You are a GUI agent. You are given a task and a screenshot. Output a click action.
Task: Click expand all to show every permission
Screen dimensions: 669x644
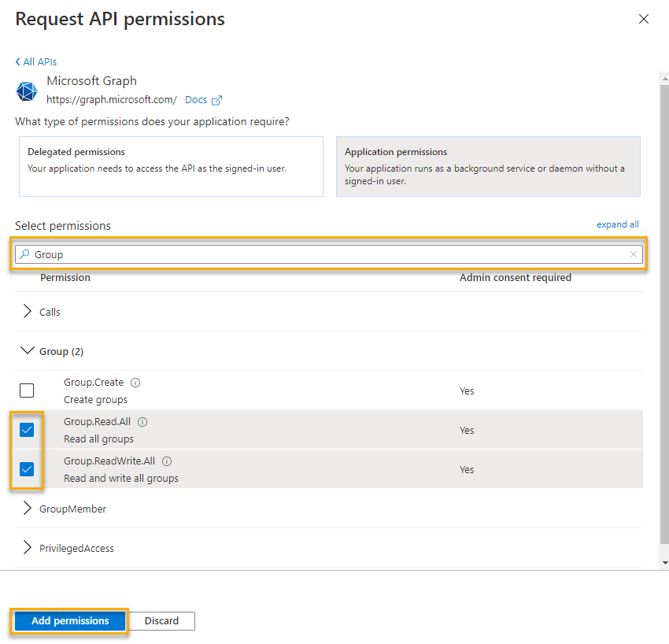(x=617, y=224)
